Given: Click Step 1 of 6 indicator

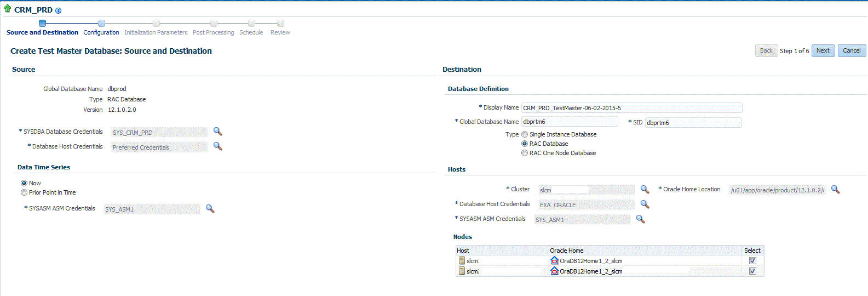Looking at the screenshot, I should click(x=794, y=51).
